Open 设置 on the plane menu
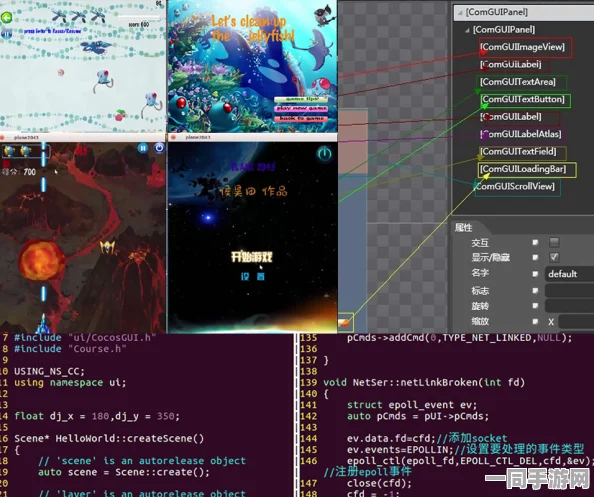This screenshot has width=594, height=497. [x=253, y=277]
